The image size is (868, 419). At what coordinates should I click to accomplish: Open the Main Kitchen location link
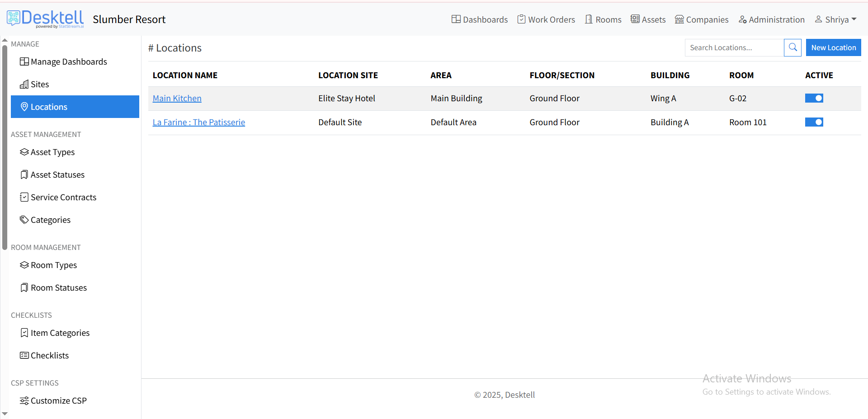[177, 99]
